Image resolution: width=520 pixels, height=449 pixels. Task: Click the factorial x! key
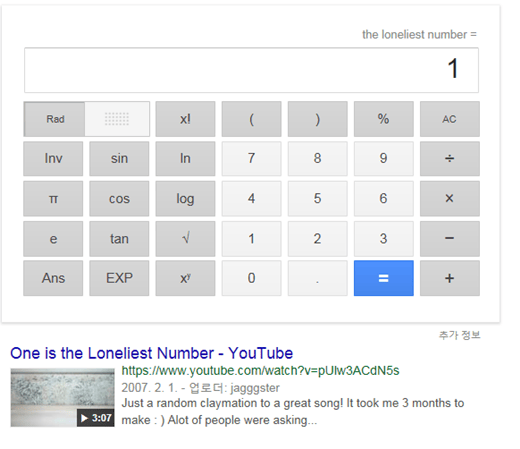click(x=185, y=119)
